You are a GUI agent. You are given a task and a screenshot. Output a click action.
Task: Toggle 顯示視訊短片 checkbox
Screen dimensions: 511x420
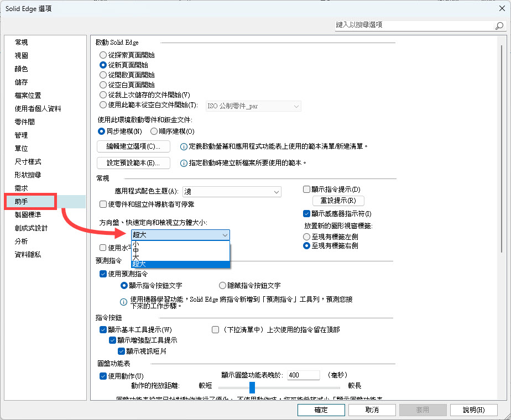[x=122, y=351]
